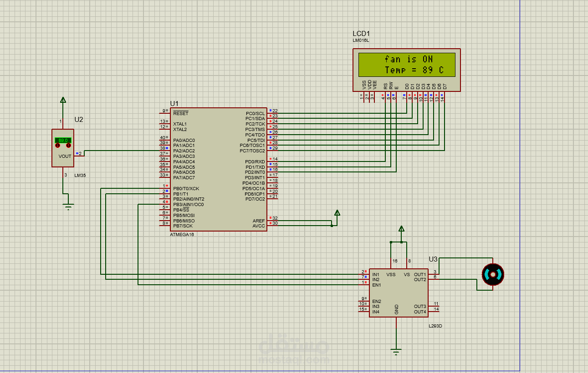Select the OUT4 pin on L293D

pyautogui.click(x=420, y=312)
